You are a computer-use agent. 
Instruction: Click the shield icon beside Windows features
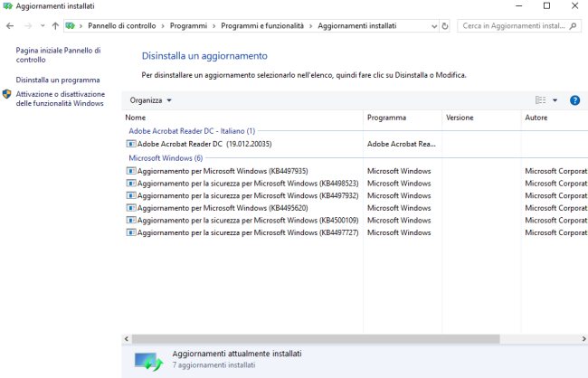(x=6, y=94)
